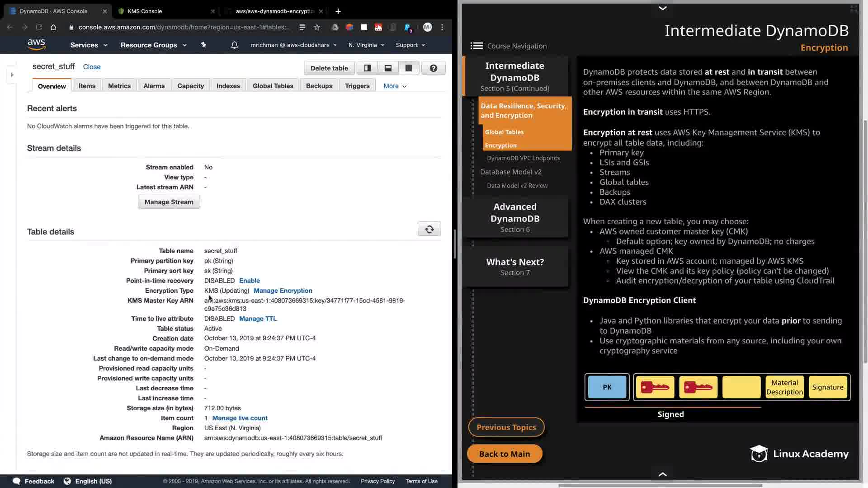Open the help question mark icon
This screenshot has width=868, height=488.
(x=433, y=68)
